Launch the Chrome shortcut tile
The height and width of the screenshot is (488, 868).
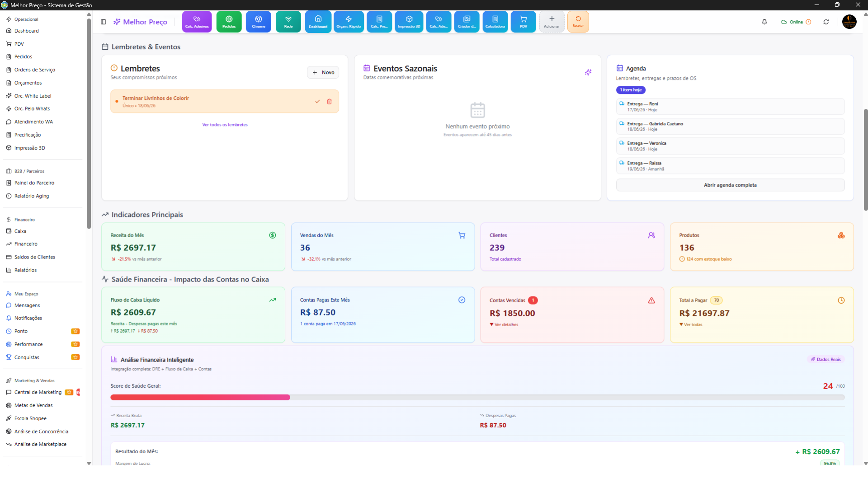(x=259, y=22)
